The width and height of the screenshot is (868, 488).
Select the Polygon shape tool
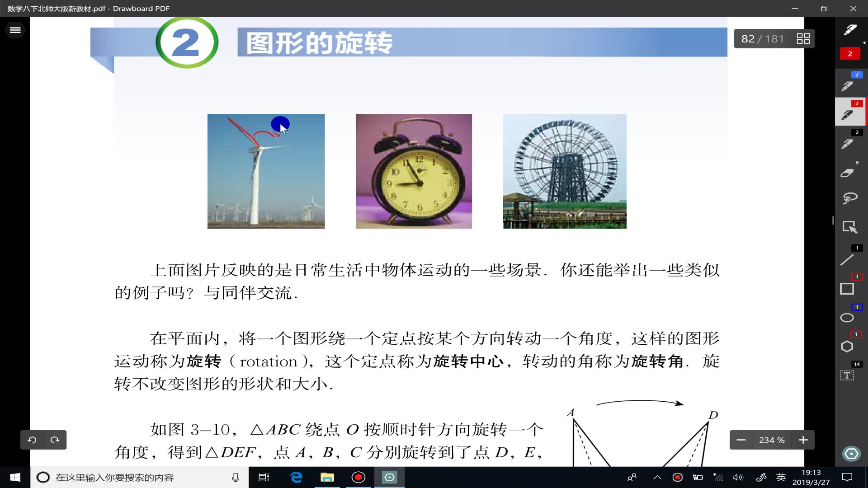847,347
